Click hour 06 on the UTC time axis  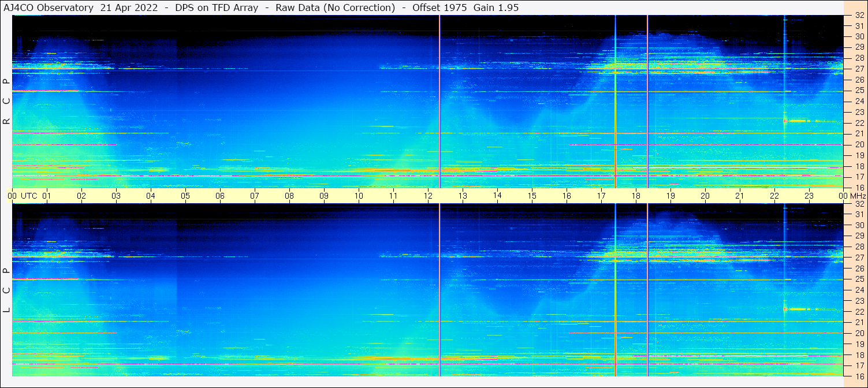(x=220, y=196)
